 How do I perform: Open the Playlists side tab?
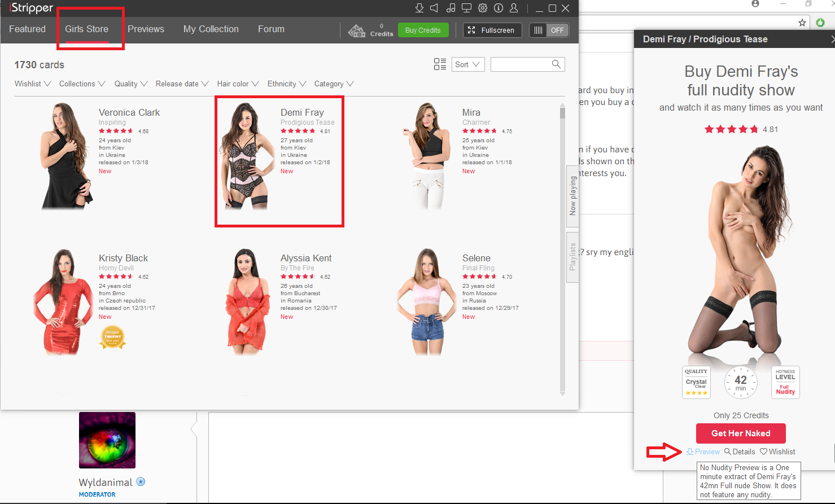pyautogui.click(x=572, y=257)
